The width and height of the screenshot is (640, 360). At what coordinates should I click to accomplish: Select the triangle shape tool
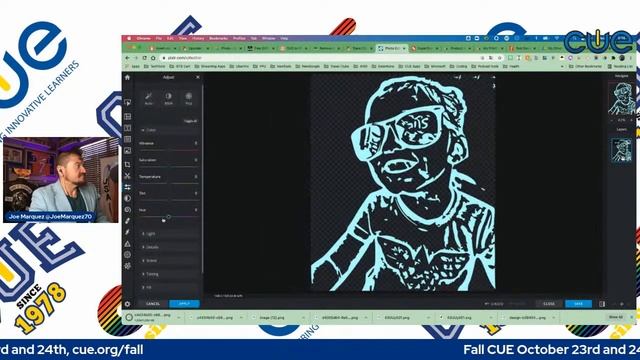coord(127,244)
